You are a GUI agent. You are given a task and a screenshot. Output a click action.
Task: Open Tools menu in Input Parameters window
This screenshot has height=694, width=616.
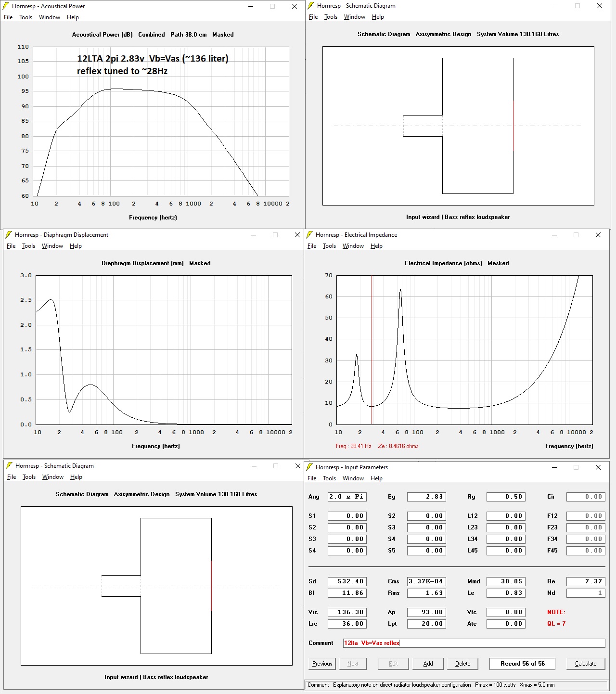point(329,478)
